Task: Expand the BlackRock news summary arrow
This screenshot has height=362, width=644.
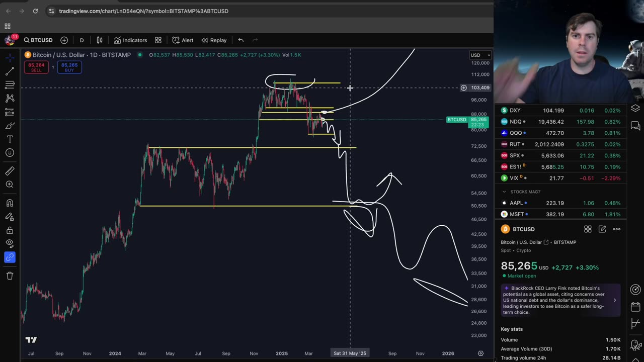Action: [614, 300]
